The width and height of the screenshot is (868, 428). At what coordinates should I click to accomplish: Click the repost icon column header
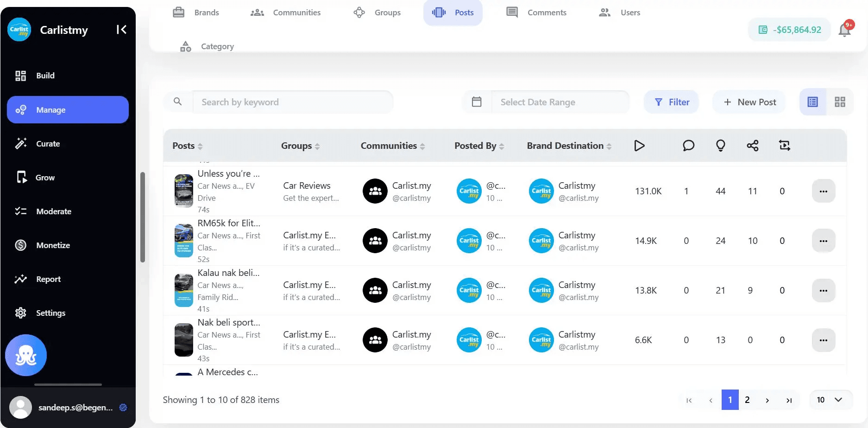(x=784, y=146)
